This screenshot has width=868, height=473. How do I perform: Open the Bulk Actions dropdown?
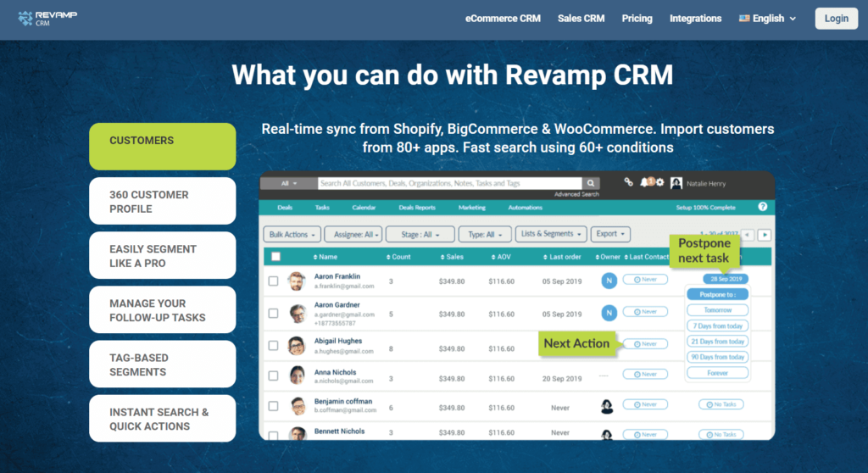(292, 234)
